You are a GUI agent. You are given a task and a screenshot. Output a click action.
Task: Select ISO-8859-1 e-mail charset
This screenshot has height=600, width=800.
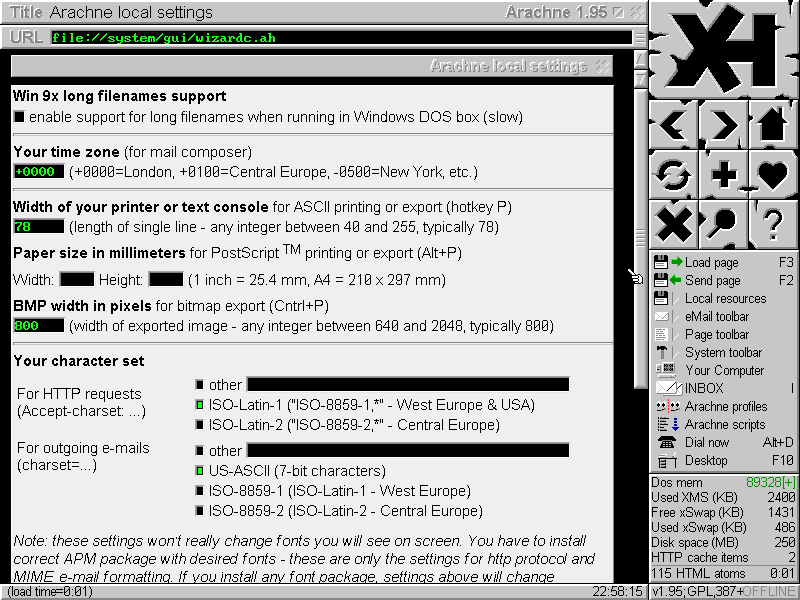pos(199,491)
